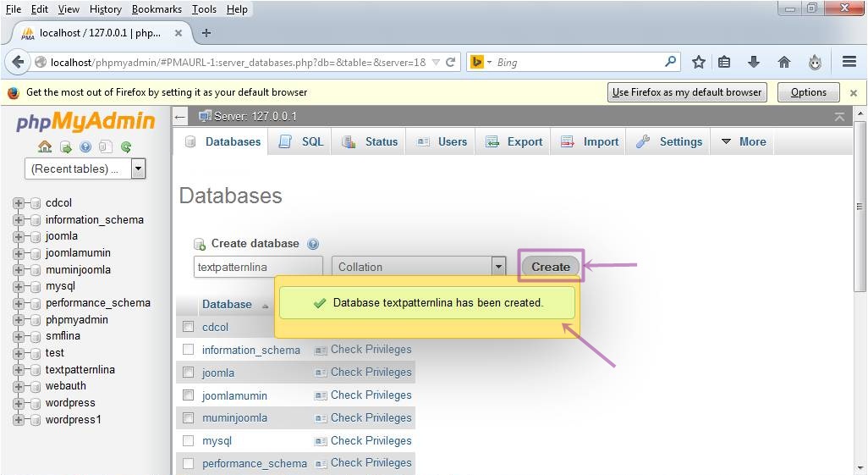Open help icon next to Create database
868x475 pixels.
point(313,244)
